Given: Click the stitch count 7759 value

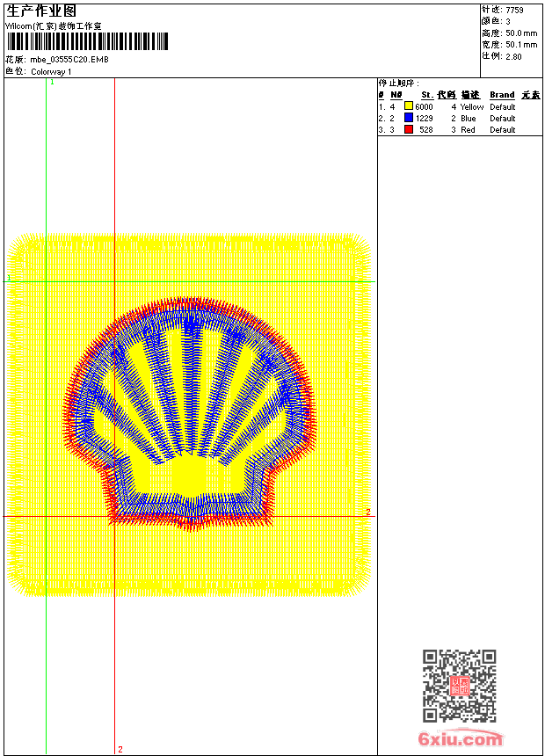Looking at the screenshot, I should [x=514, y=11].
